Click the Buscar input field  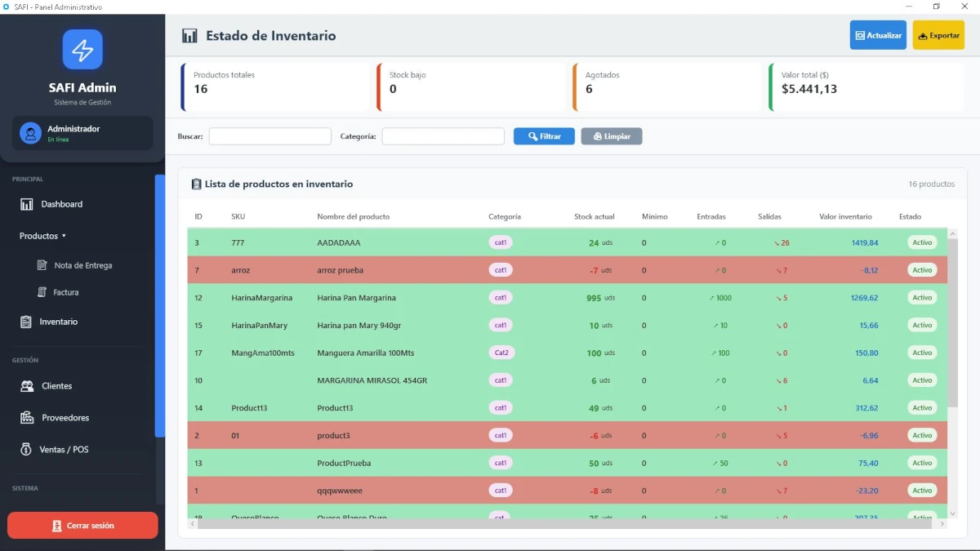click(269, 136)
